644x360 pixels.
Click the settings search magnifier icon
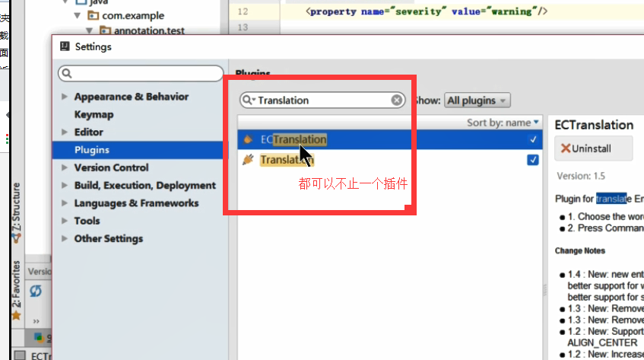(67, 74)
